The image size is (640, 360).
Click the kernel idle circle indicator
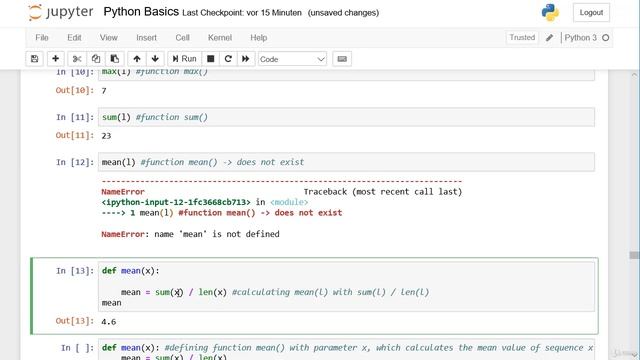click(x=606, y=38)
